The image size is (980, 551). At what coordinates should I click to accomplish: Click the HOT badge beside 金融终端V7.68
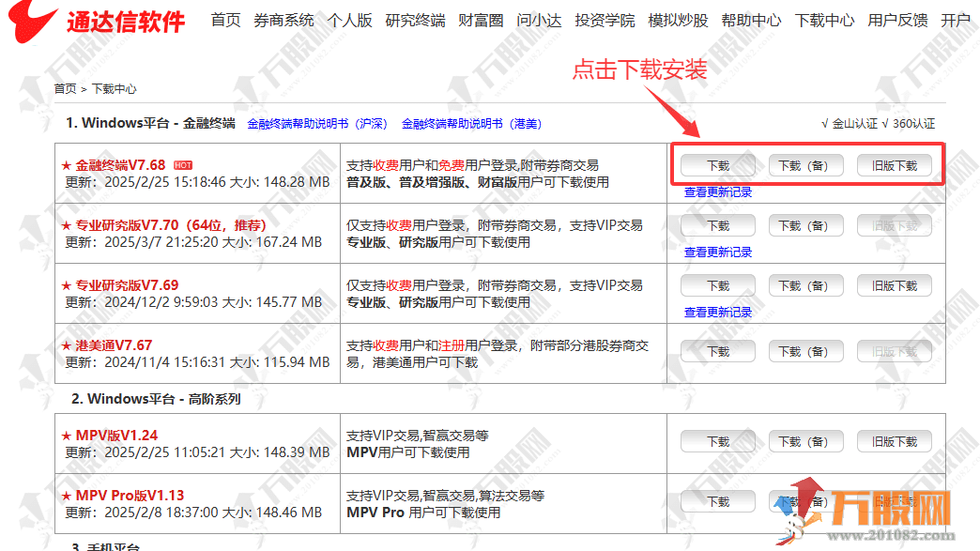pos(182,165)
